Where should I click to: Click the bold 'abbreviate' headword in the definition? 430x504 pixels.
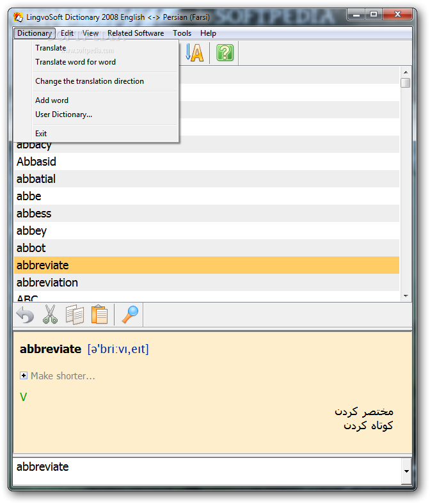tap(51, 349)
